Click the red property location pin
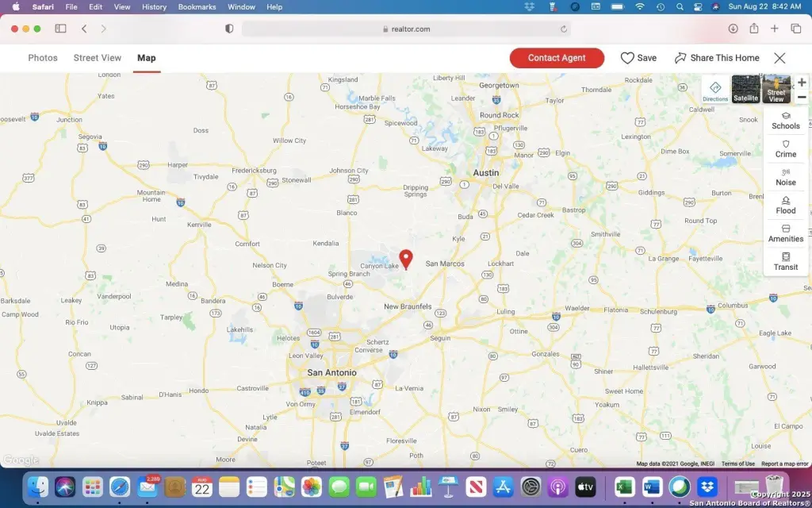The image size is (812, 508). click(x=406, y=259)
